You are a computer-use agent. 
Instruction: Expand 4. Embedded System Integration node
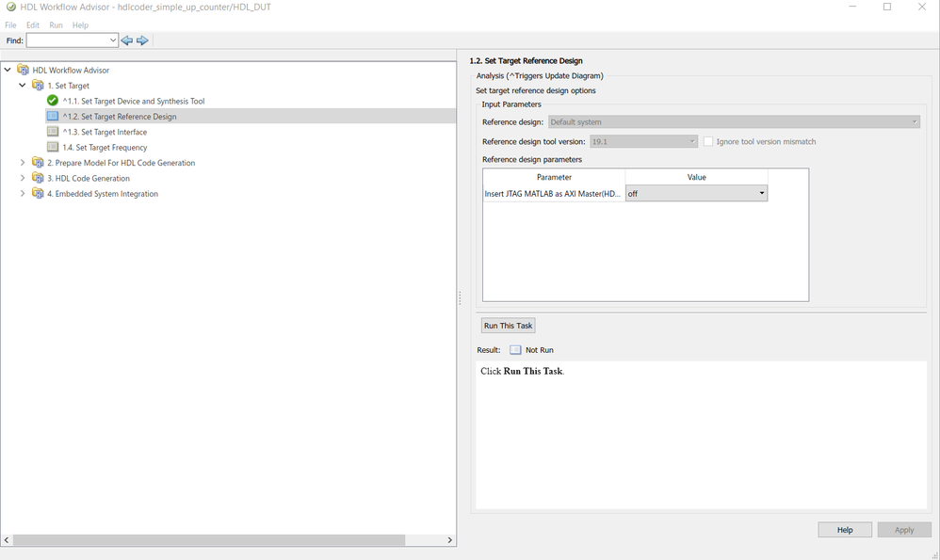tap(23, 194)
